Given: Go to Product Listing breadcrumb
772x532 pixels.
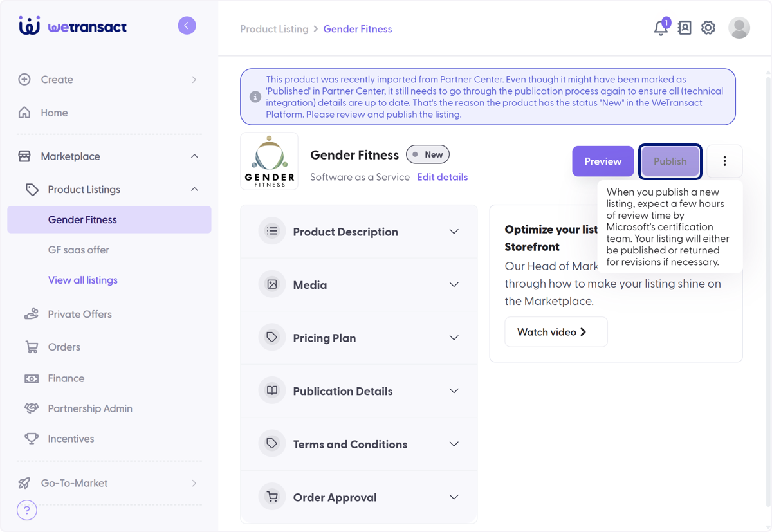Looking at the screenshot, I should coord(274,29).
